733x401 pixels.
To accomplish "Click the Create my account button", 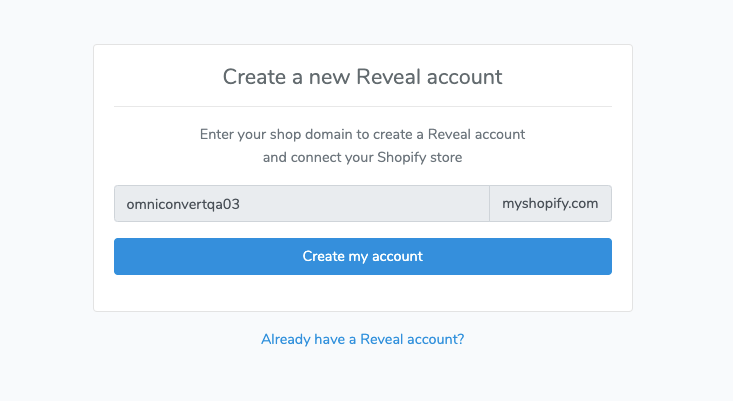I will click(363, 257).
